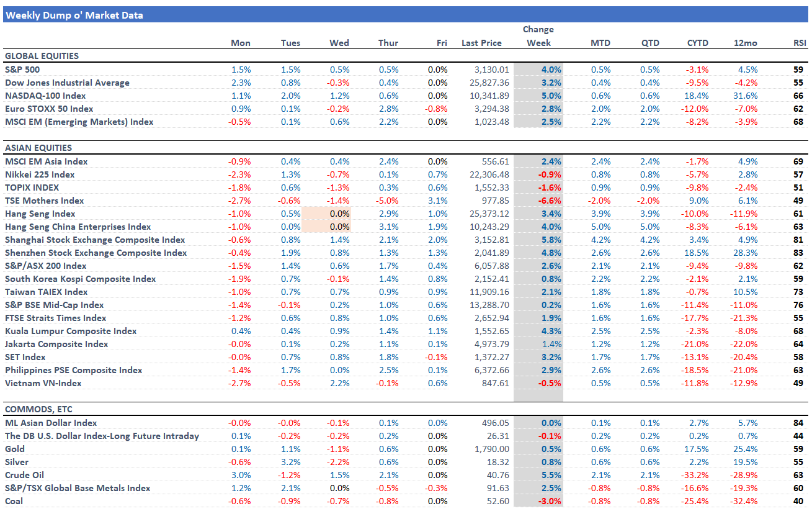Click the 'Dow Jones Industrial Average' row label

click(x=68, y=83)
